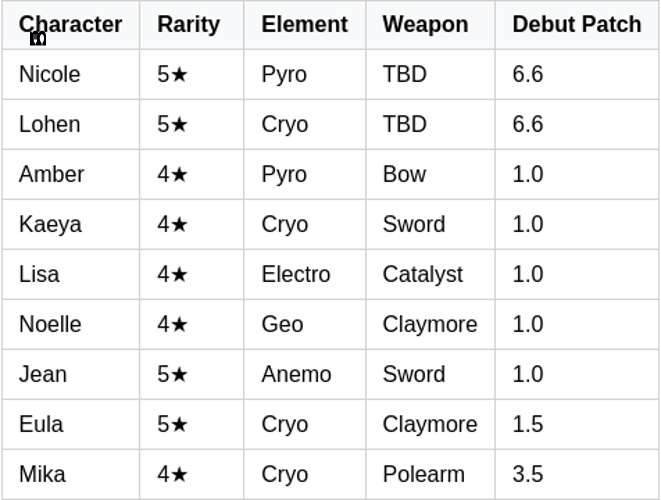The height and width of the screenshot is (500, 661).
Task: Click Mika's name cell
Action: [41, 474]
